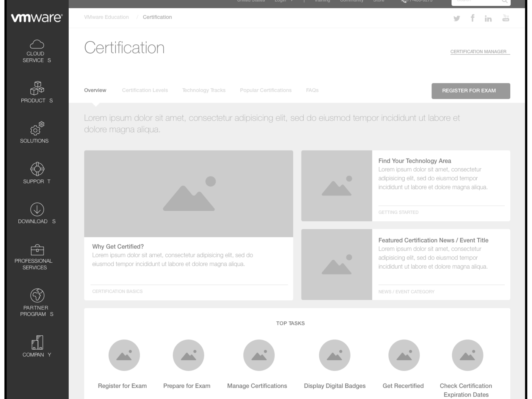Viewport: 532px width, 399px height.
Task: Open the Technology Tracks tab
Action: tap(204, 90)
